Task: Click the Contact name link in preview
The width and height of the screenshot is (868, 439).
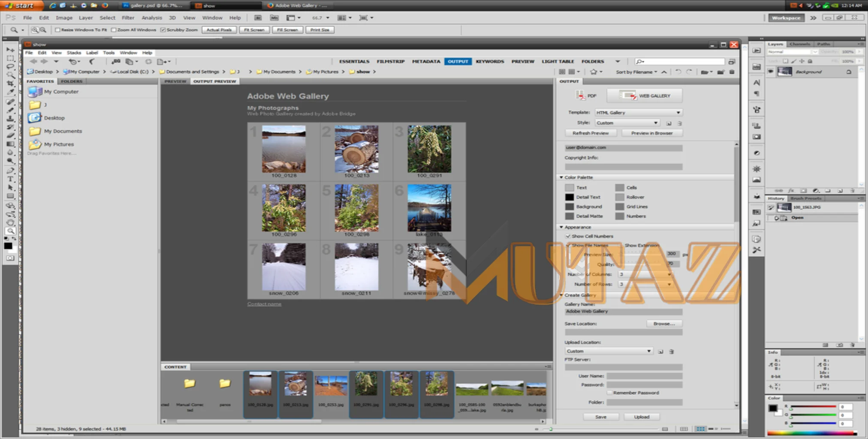Action: point(264,304)
